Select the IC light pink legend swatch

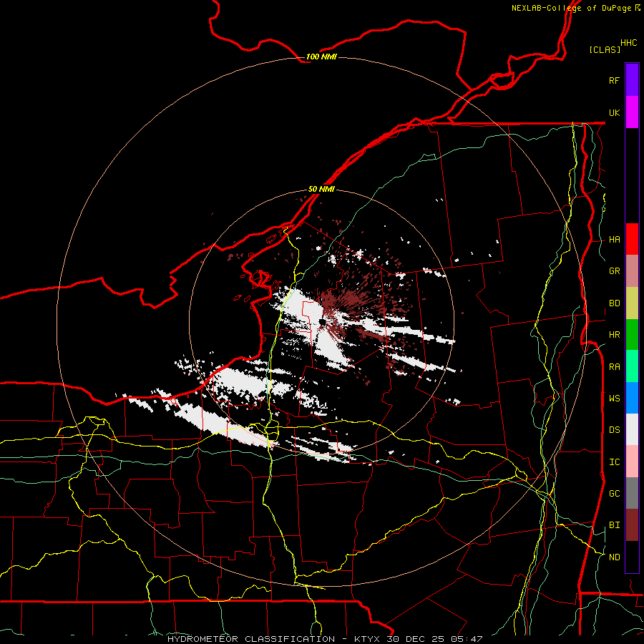[x=632, y=462]
